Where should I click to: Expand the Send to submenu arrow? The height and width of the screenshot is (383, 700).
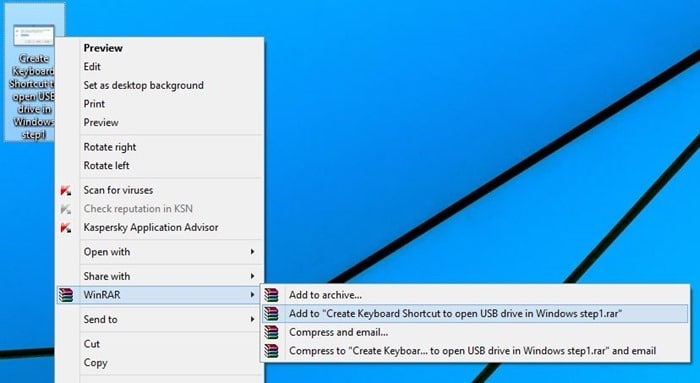point(252,319)
